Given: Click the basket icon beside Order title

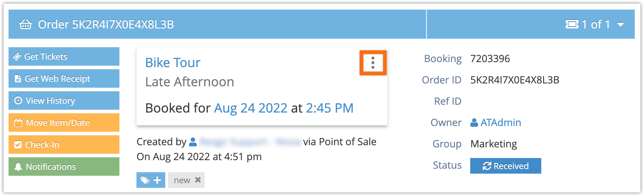Looking at the screenshot, I should 26,24.
